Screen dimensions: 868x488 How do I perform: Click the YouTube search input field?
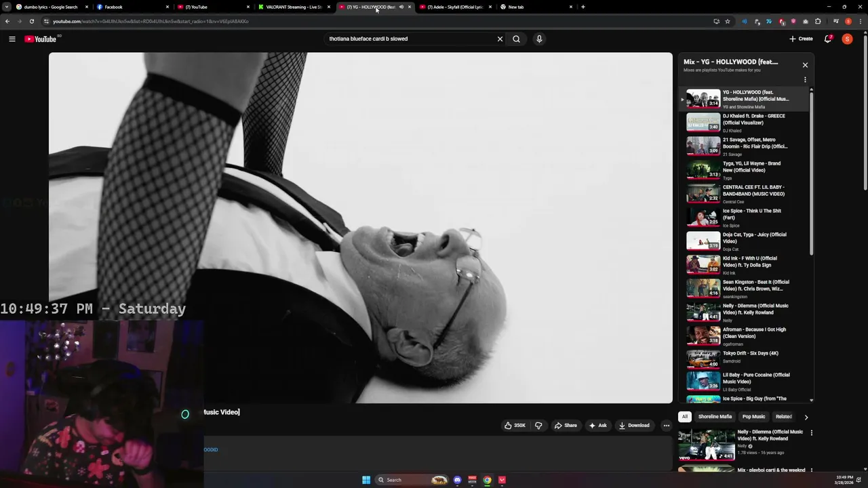(410, 39)
